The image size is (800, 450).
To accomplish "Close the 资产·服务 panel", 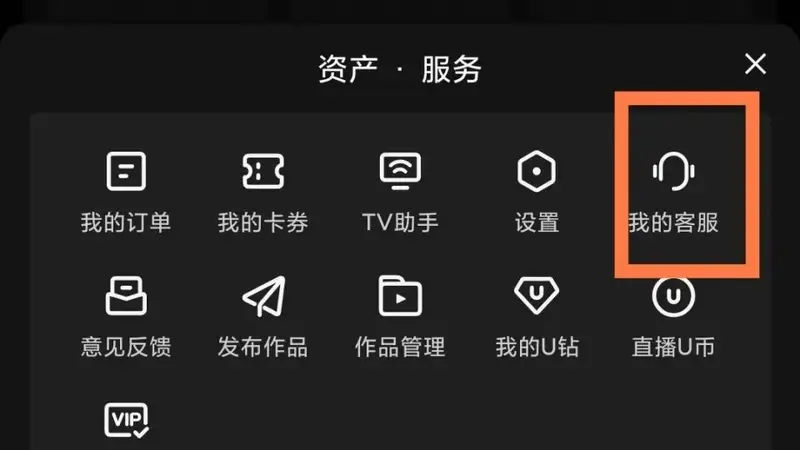I will click(755, 64).
